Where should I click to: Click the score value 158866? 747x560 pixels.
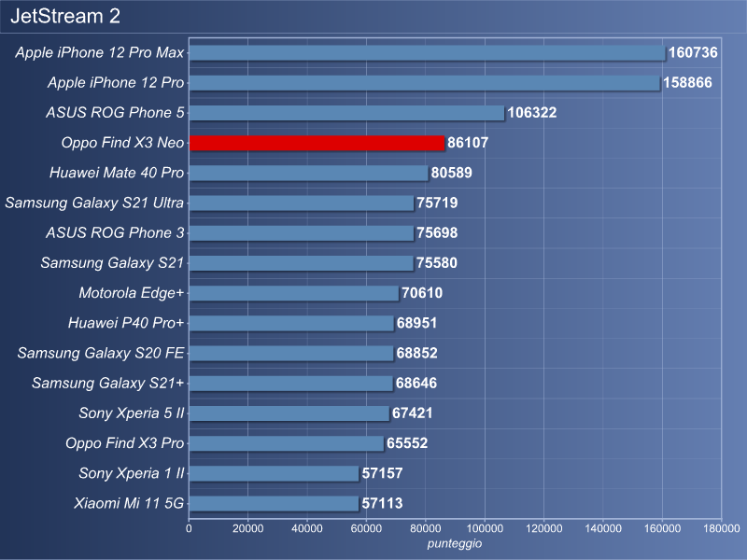pyautogui.click(x=687, y=82)
